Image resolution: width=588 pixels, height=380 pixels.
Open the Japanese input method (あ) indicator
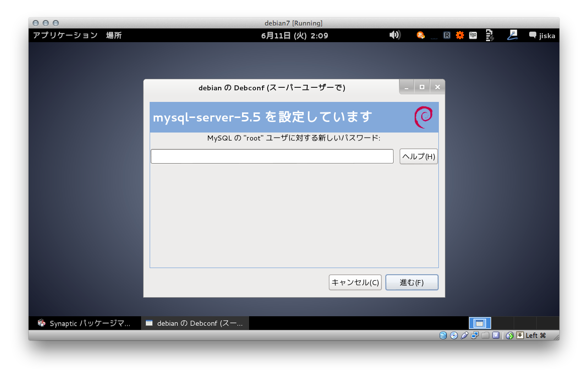[421, 35]
